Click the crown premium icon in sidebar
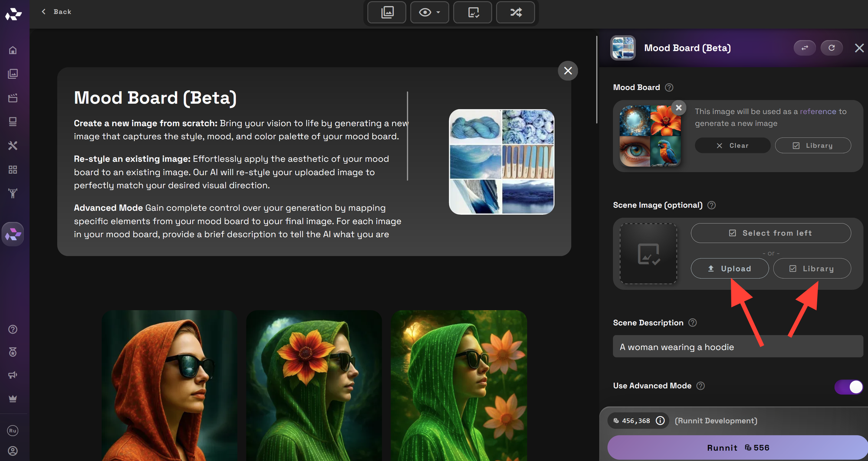This screenshot has height=461, width=868. [13, 398]
